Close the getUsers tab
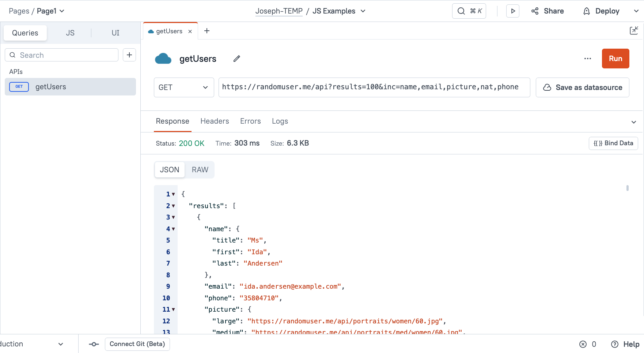 pos(190,31)
